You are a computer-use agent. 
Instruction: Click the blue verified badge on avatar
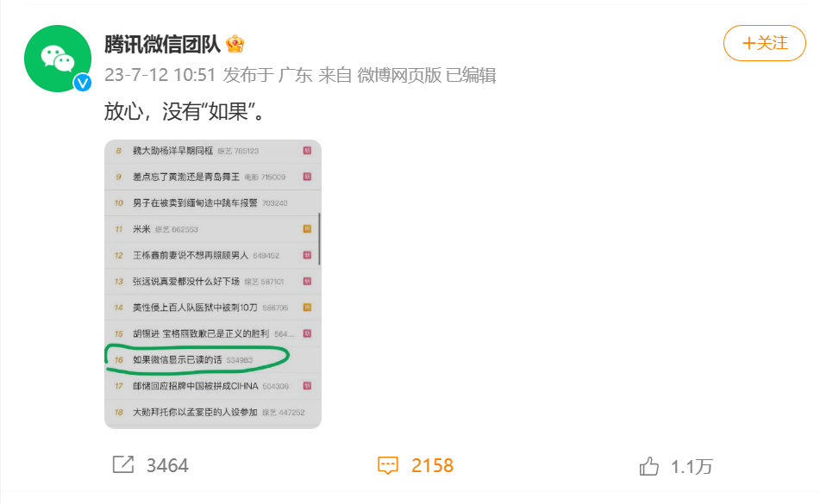point(82,83)
